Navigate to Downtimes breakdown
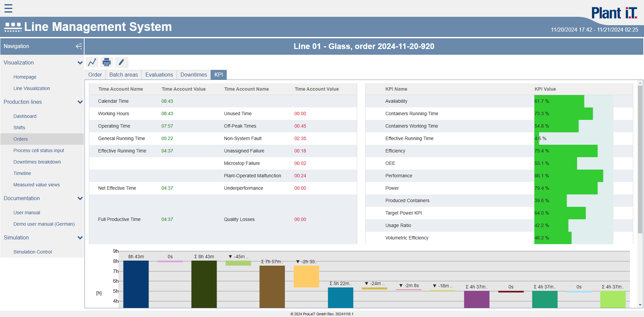 pos(37,162)
